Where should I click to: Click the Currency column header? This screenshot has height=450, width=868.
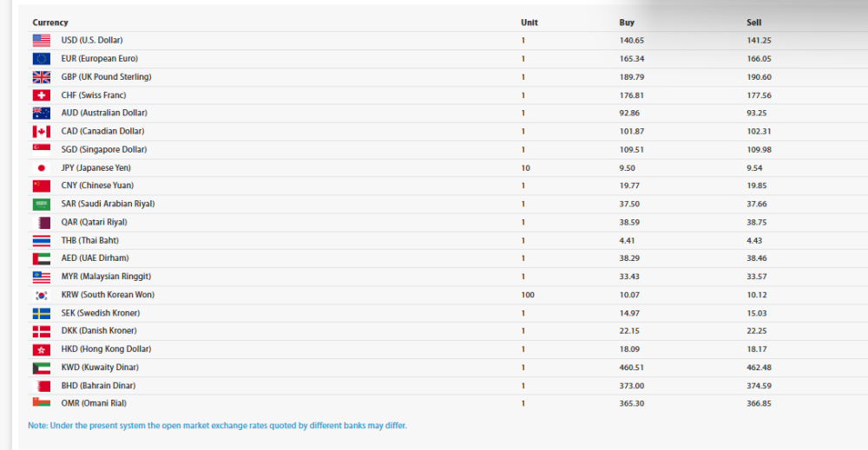tap(50, 23)
